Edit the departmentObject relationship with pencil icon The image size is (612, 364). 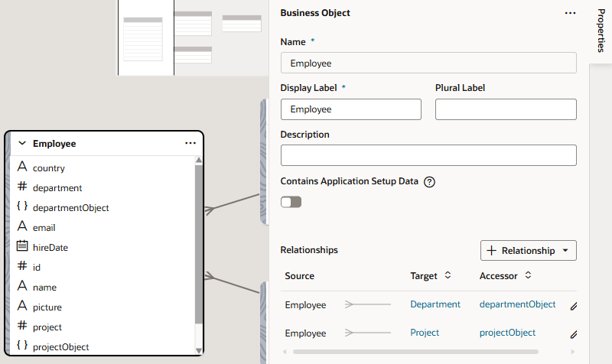tap(573, 306)
